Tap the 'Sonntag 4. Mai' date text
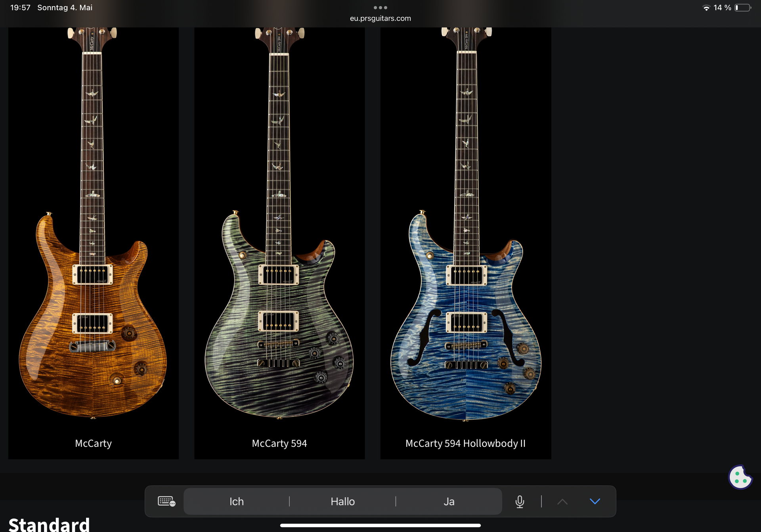The height and width of the screenshot is (532, 761). 65,8
